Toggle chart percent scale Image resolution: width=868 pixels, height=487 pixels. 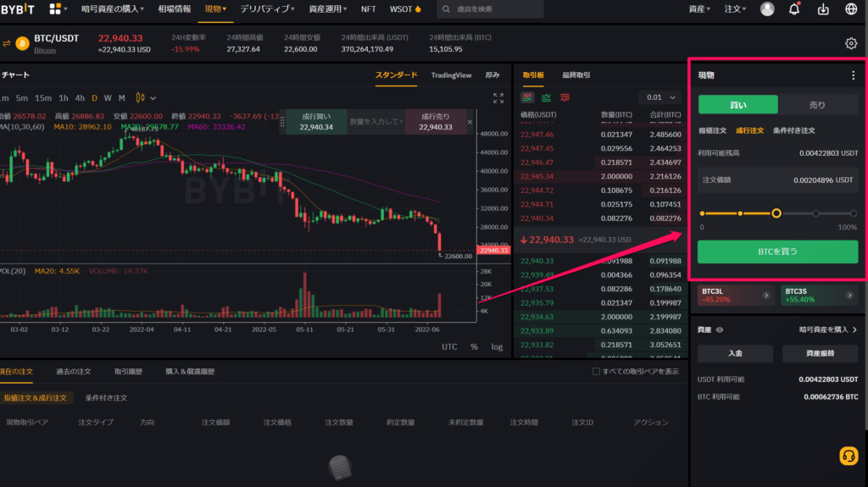[x=474, y=347]
